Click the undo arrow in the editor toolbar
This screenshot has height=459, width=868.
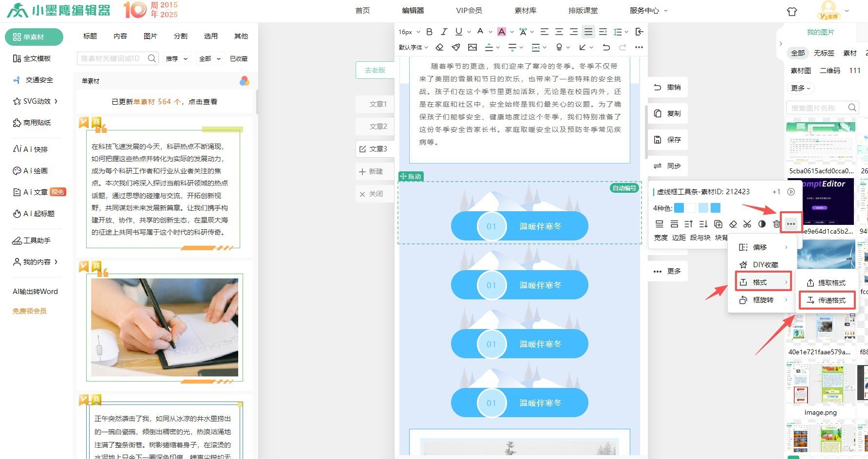(x=606, y=47)
